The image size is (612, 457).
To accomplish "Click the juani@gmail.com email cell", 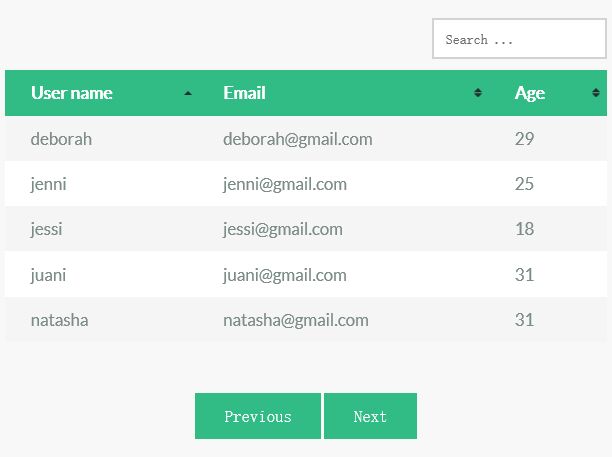I will point(285,275).
